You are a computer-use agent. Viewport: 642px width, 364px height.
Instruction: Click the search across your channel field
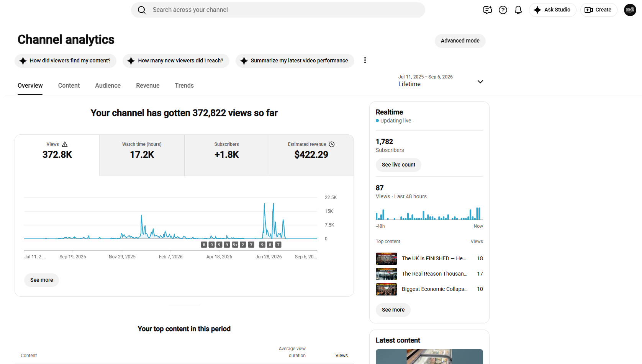pyautogui.click(x=278, y=10)
